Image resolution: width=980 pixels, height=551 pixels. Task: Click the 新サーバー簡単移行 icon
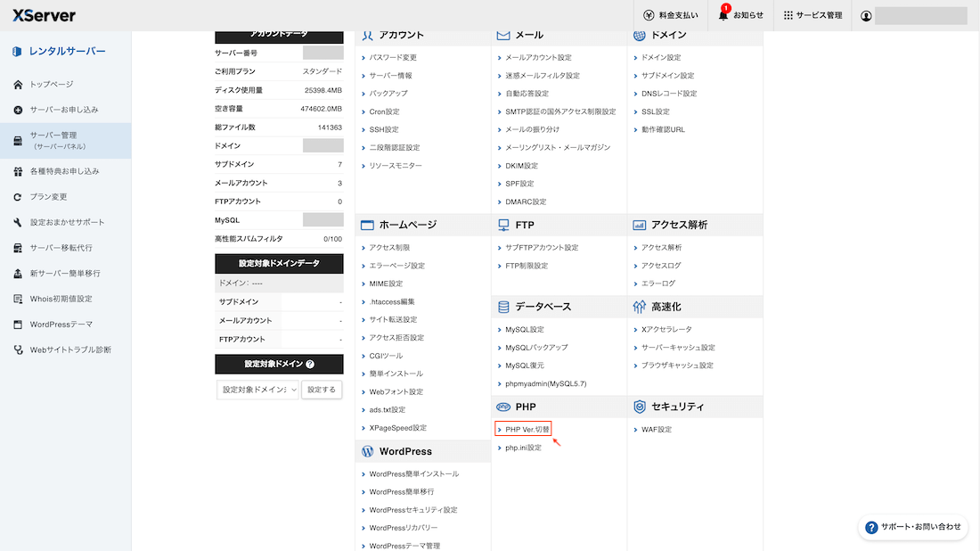pyautogui.click(x=18, y=274)
